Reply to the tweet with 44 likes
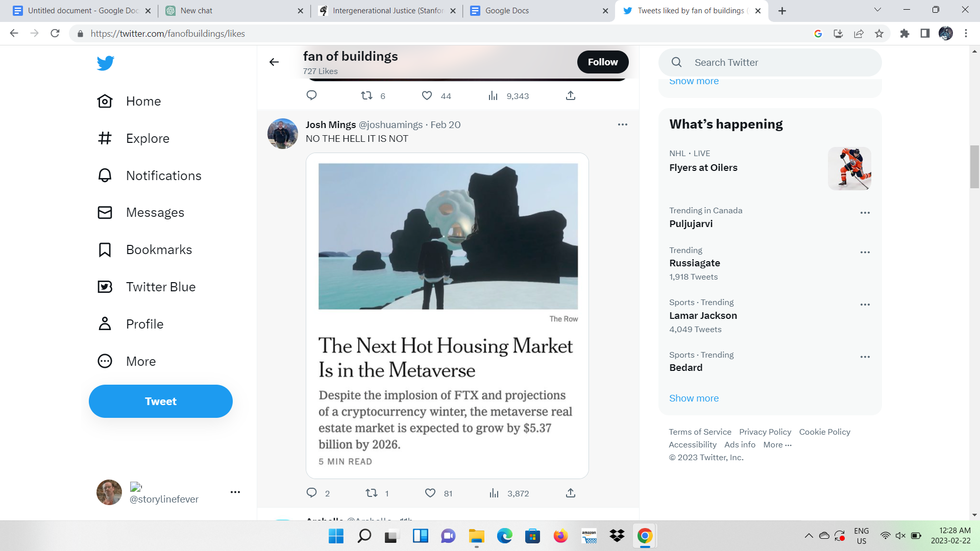980x551 pixels. click(x=311, y=95)
